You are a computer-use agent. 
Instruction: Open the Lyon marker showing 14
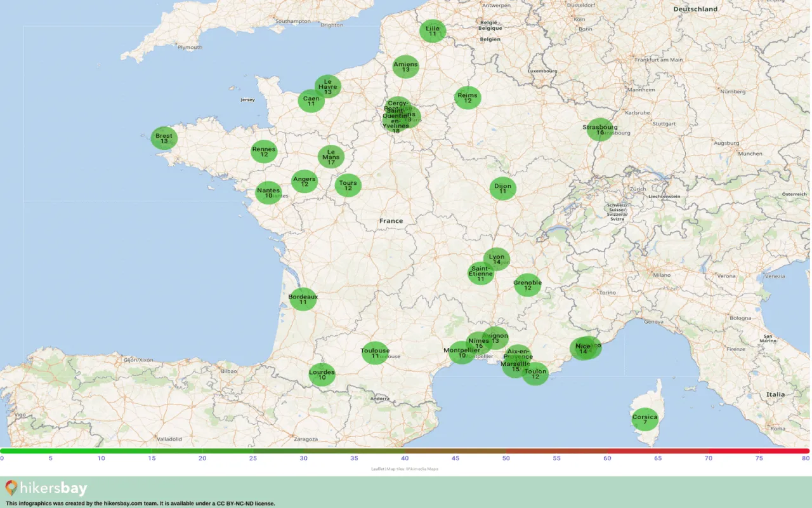[497, 259]
